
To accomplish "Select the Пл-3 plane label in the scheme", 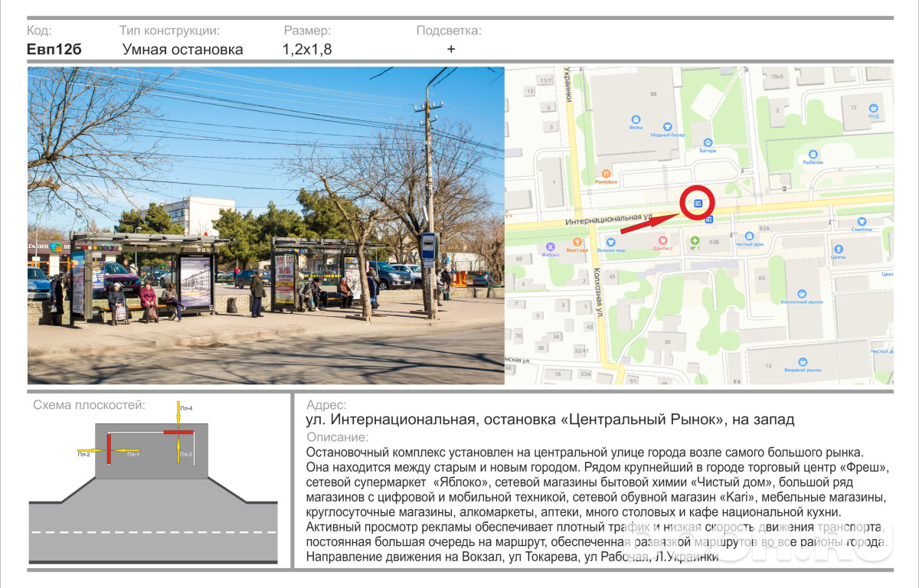I will click(x=186, y=455).
